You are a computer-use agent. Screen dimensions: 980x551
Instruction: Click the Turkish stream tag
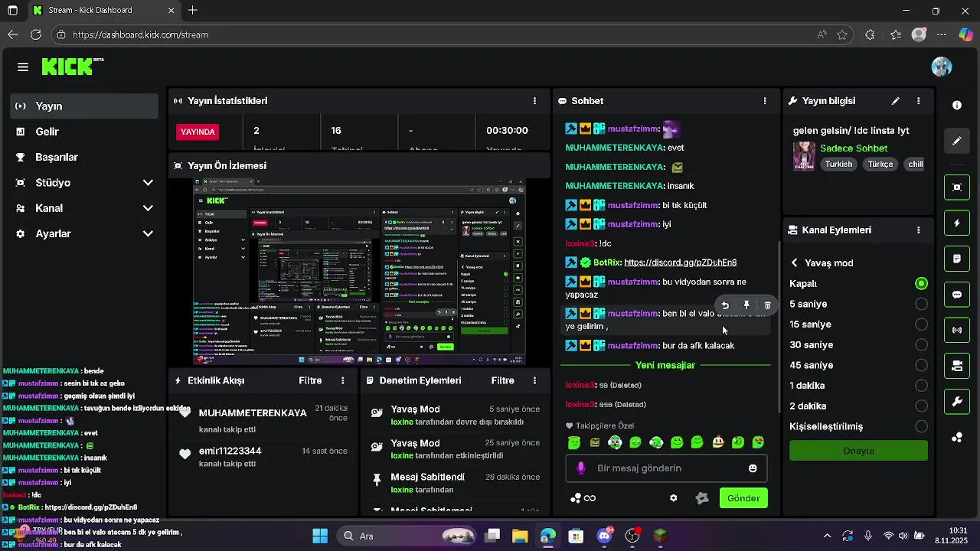[838, 164]
